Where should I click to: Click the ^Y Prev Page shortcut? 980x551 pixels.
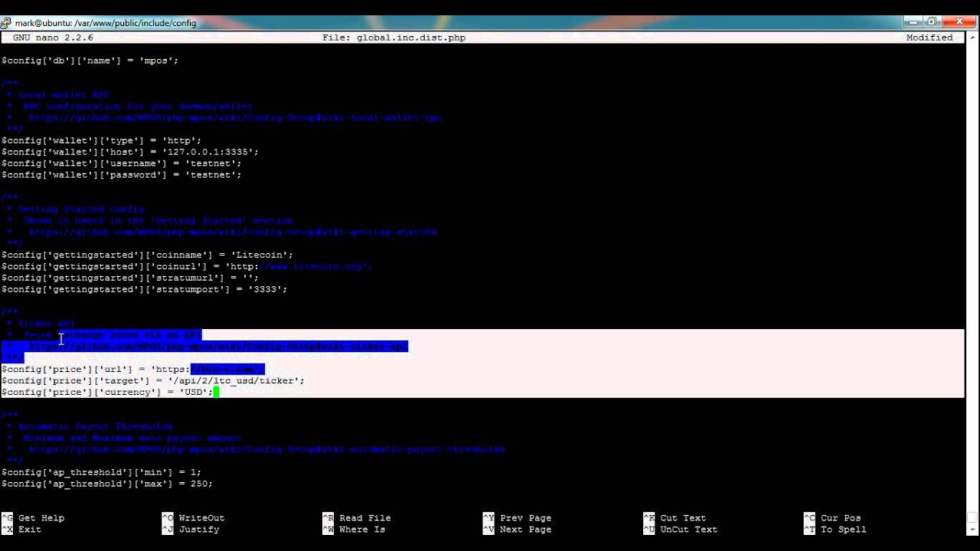(x=518, y=518)
